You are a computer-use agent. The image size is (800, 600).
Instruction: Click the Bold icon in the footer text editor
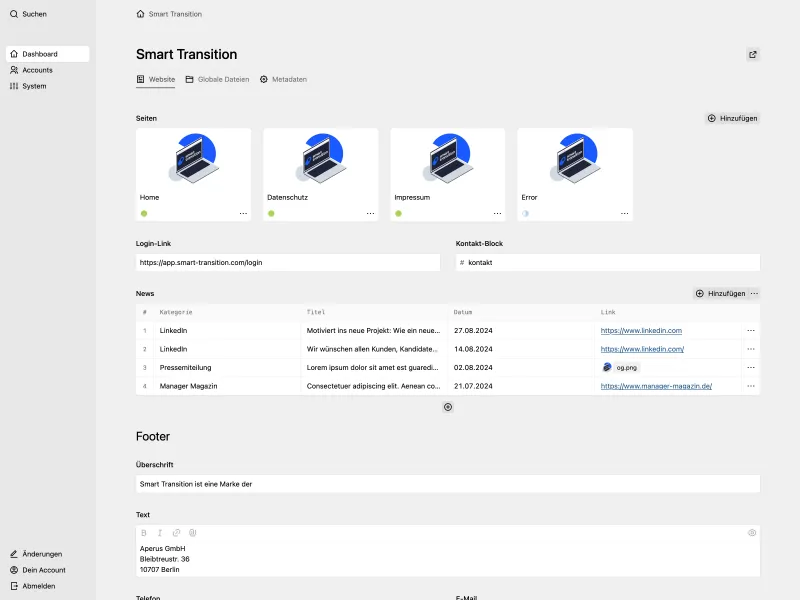click(x=144, y=533)
